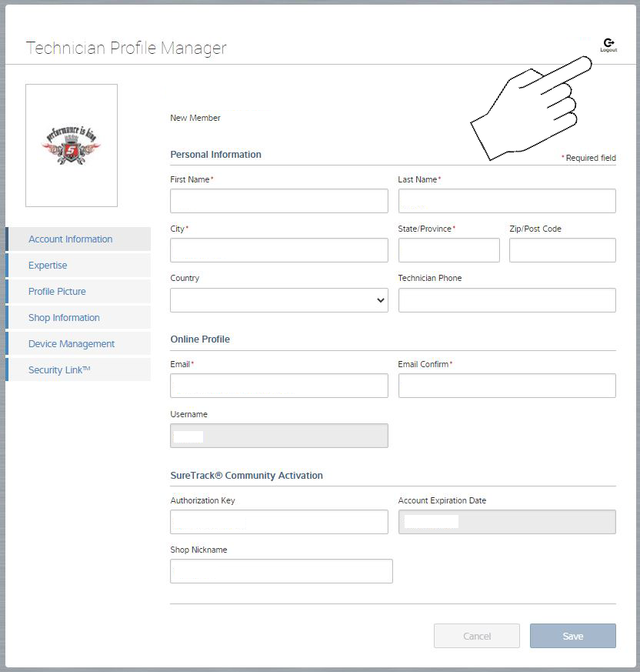Image resolution: width=640 pixels, height=672 pixels.
Task: Click the Zip/Post Code field
Action: pos(562,250)
